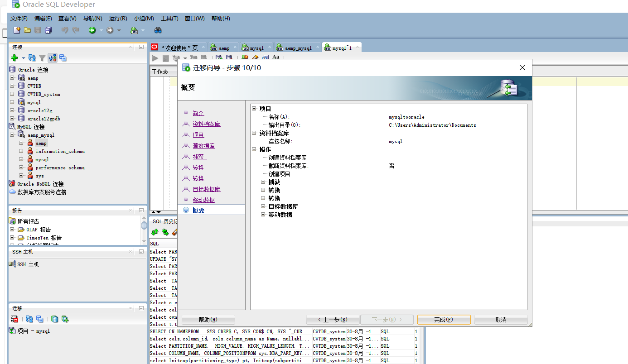Open dropdown next to SQL worksheet icon

tap(143, 30)
